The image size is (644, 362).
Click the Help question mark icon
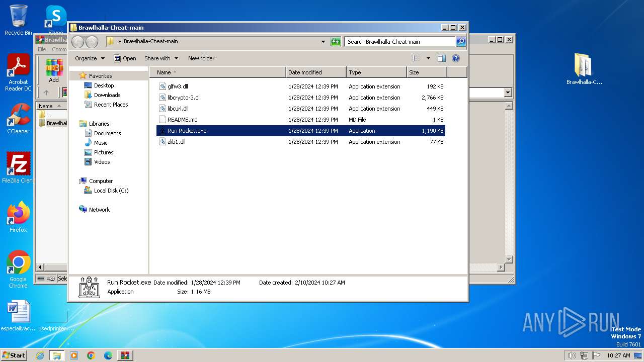[x=455, y=58]
